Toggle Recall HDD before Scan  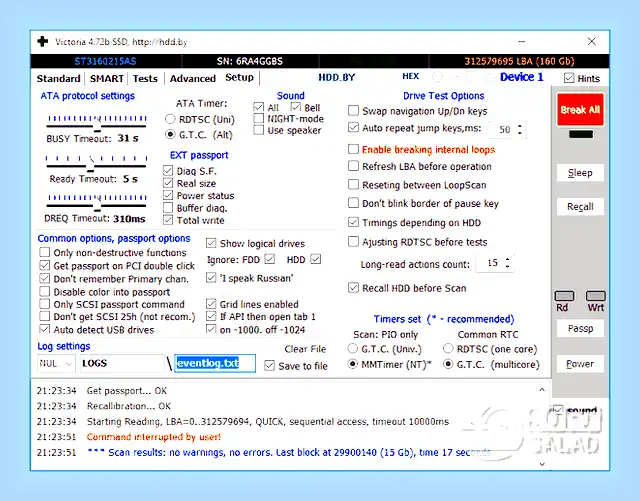click(x=353, y=287)
